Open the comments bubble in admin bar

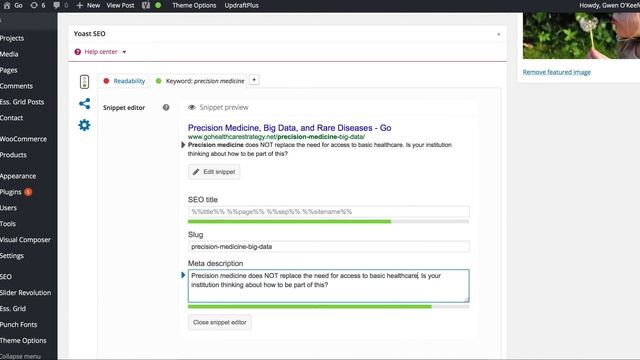tap(60, 5)
